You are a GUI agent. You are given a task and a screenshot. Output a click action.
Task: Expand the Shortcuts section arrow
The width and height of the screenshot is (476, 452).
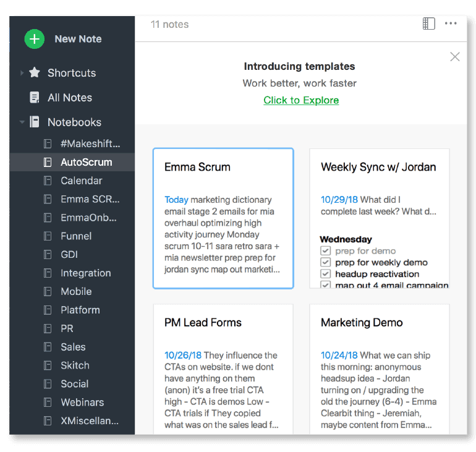tap(22, 73)
